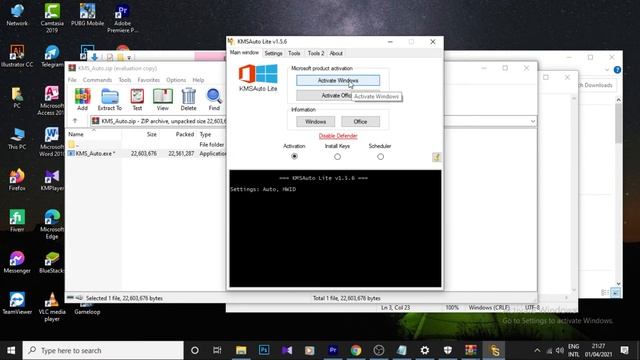The height and width of the screenshot is (360, 640).
Task: Click the Test archive icon in WinRAR
Action: point(137,99)
